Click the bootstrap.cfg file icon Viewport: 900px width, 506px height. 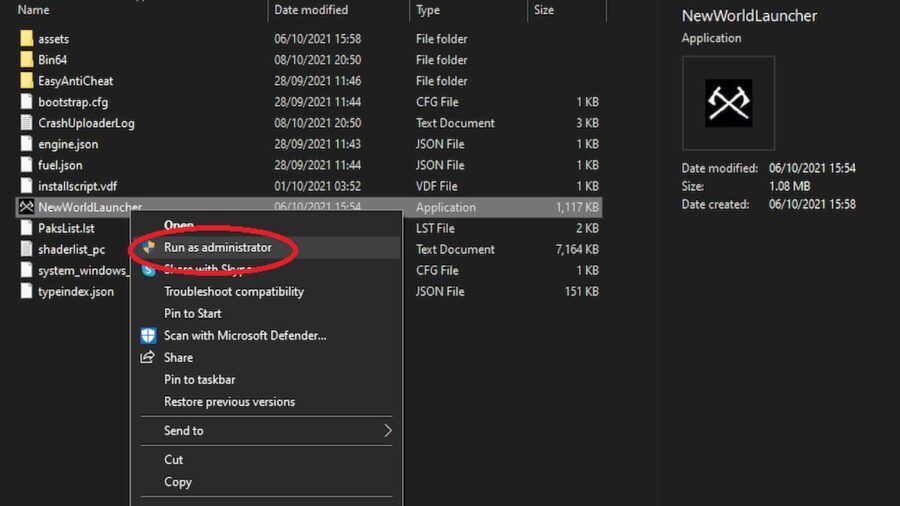click(x=26, y=102)
